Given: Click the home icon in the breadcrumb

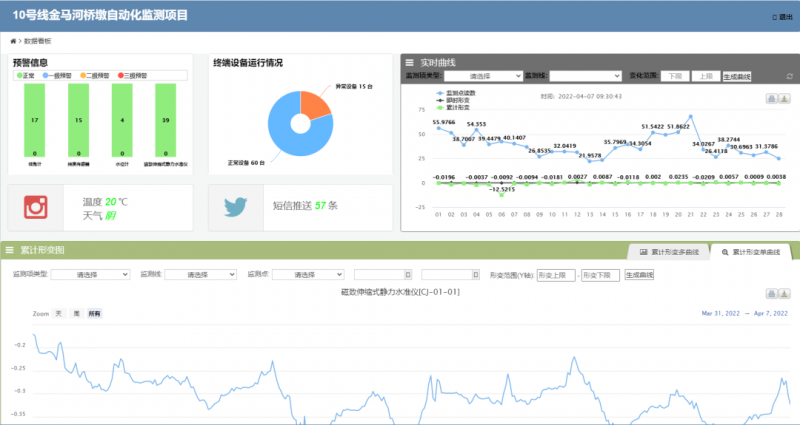Looking at the screenshot, I should pos(13,41).
